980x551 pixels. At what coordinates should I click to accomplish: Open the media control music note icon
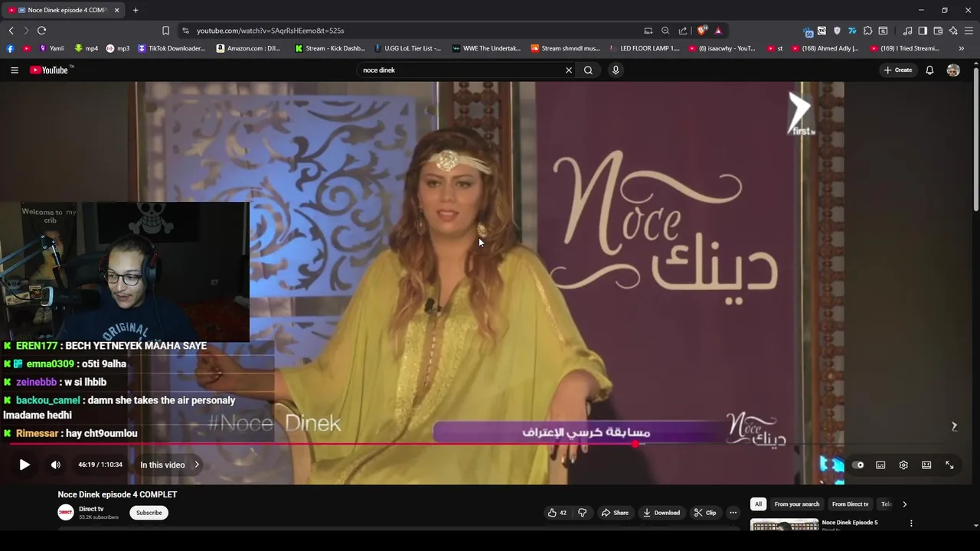pyautogui.click(x=907, y=31)
